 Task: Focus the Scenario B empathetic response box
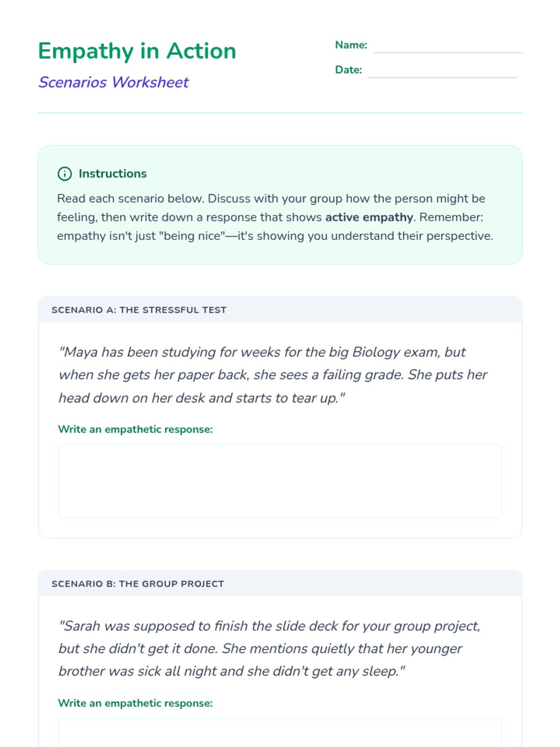(280, 733)
